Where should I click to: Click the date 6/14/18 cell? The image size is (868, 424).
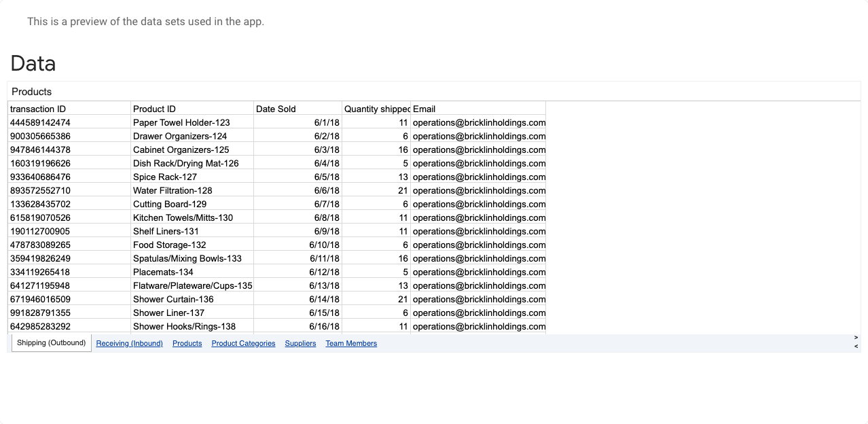(x=298, y=299)
